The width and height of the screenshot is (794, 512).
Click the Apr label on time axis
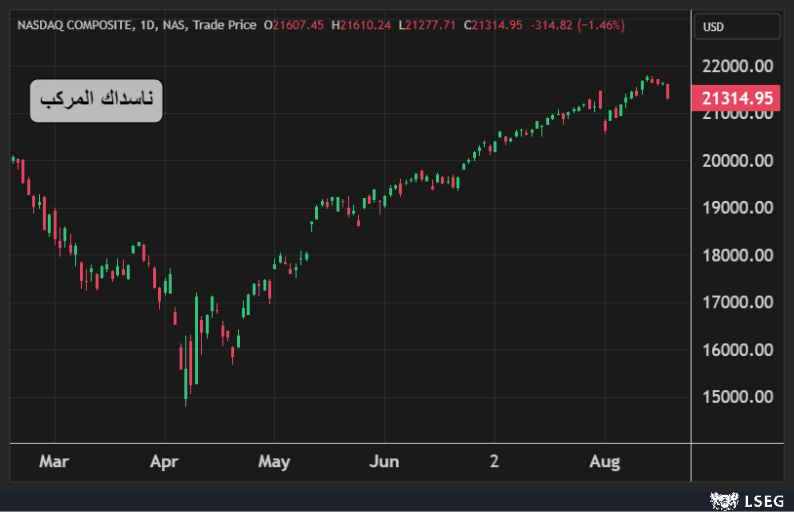click(x=163, y=461)
